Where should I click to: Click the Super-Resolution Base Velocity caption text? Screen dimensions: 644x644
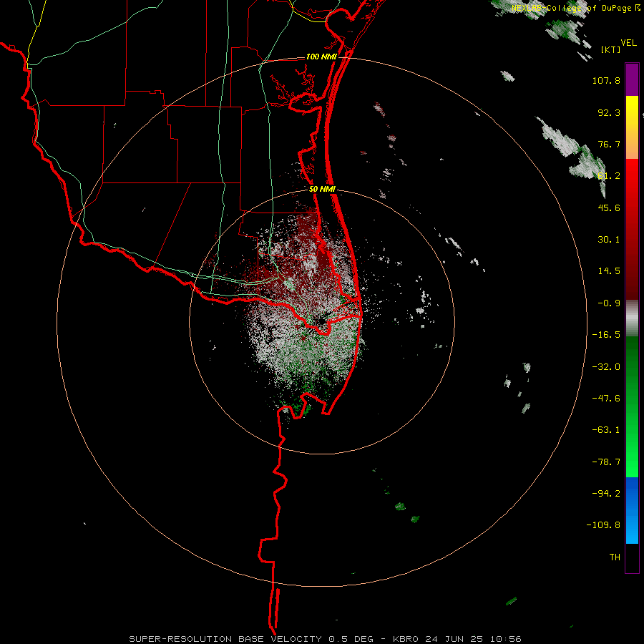(325, 639)
